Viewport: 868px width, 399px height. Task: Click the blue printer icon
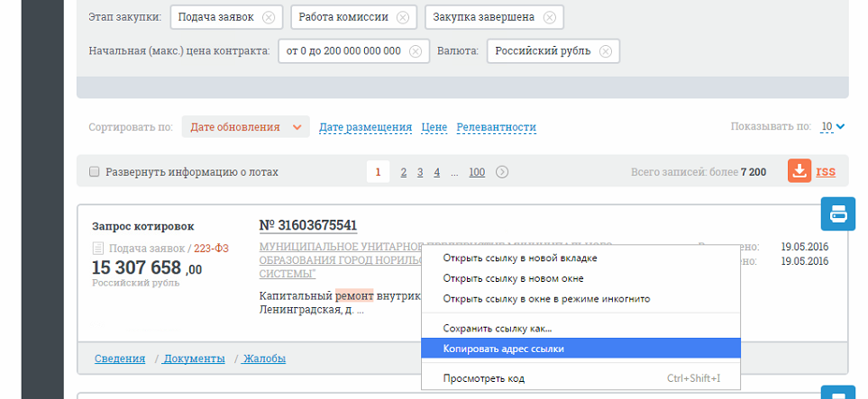tap(837, 213)
